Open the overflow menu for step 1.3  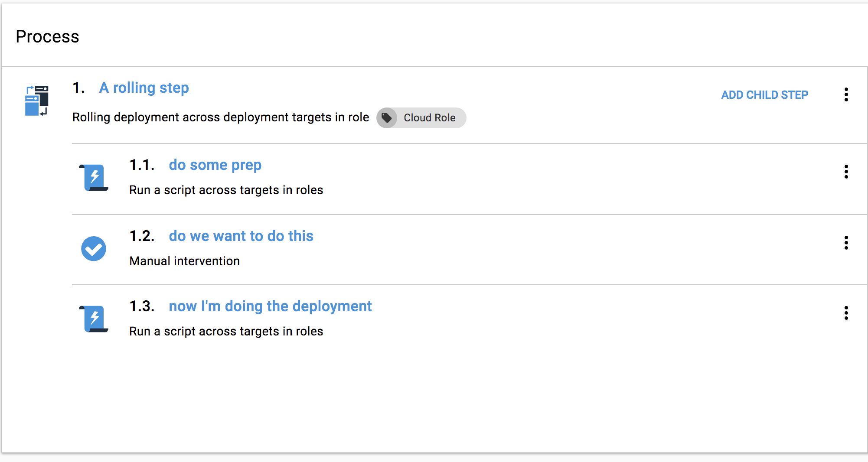tap(846, 313)
